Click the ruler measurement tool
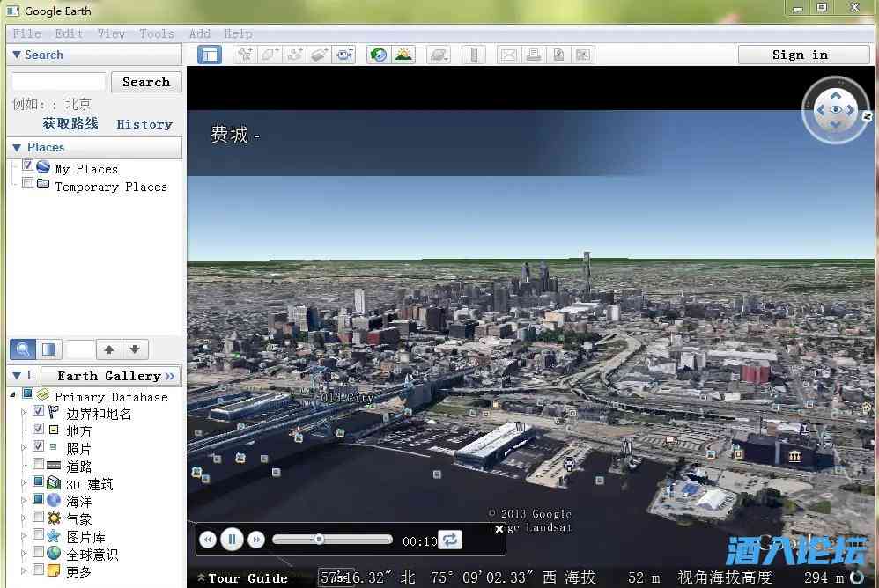Viewport: 879px width, 588px height. point(474,55)
